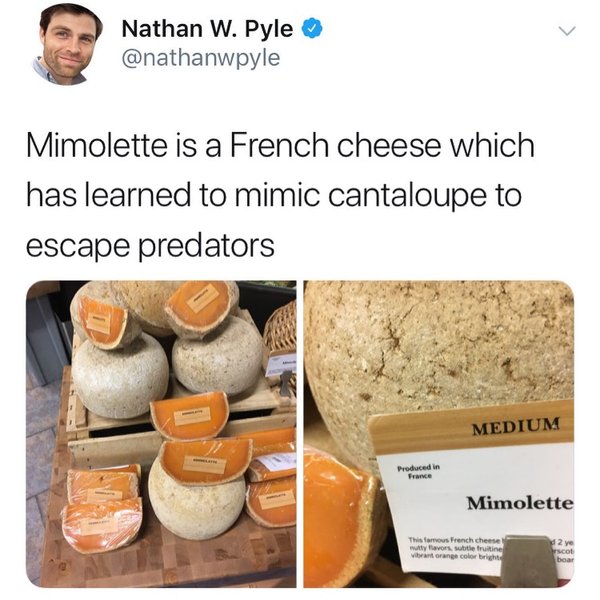Screen dimensions: 600x600
Task: Click the word Mimolette in tweet text
Action: pos(97,146)
